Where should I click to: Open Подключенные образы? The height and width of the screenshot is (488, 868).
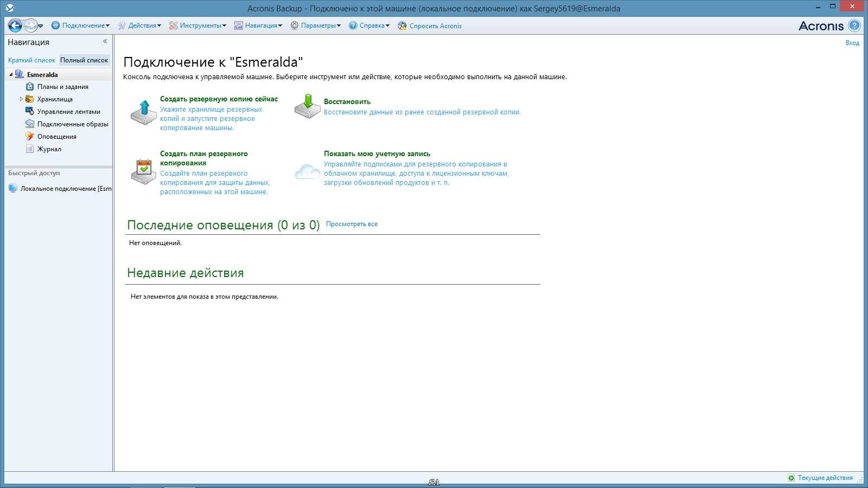point(73,124)
